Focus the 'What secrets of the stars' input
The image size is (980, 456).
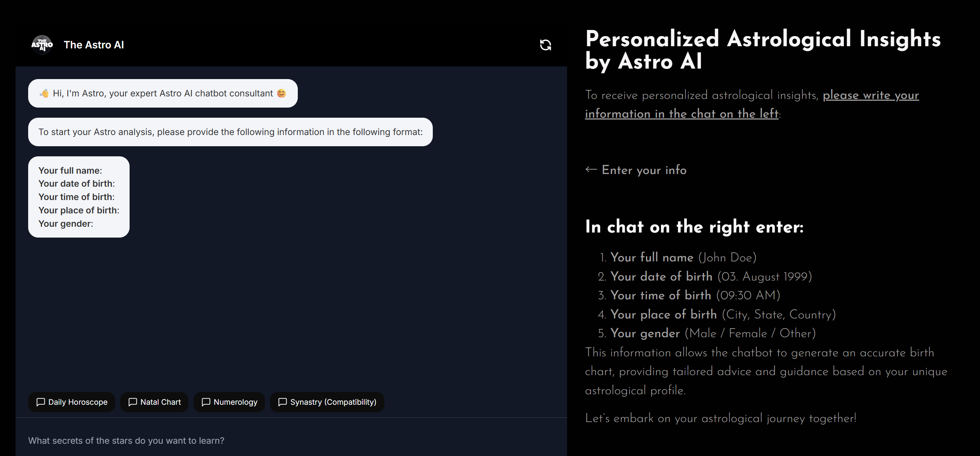click(x=291, y=440)
